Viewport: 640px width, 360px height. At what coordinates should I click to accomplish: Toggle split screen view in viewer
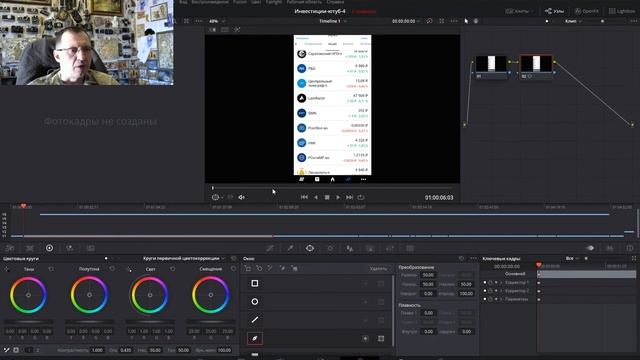point(225,29)
